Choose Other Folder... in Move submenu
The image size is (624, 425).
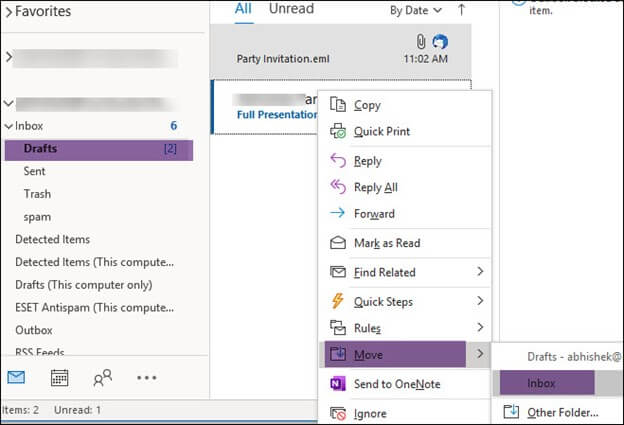(558, 412)
